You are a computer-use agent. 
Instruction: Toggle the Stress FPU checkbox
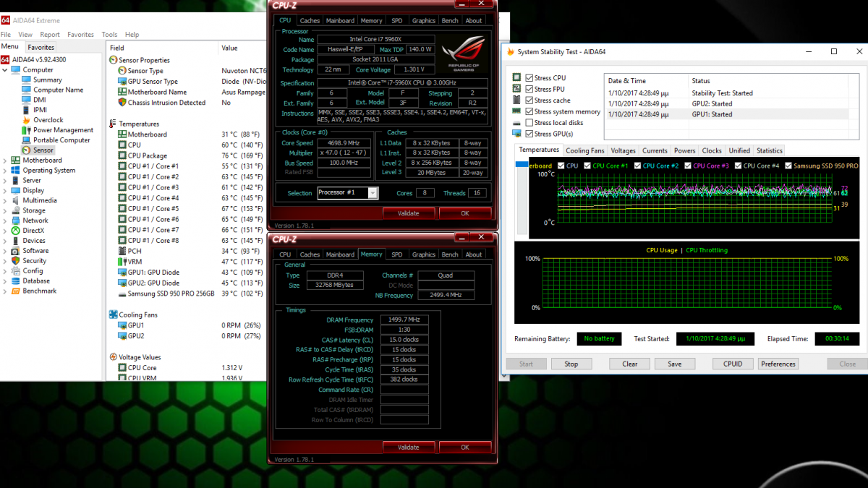[x=530, y=89]
